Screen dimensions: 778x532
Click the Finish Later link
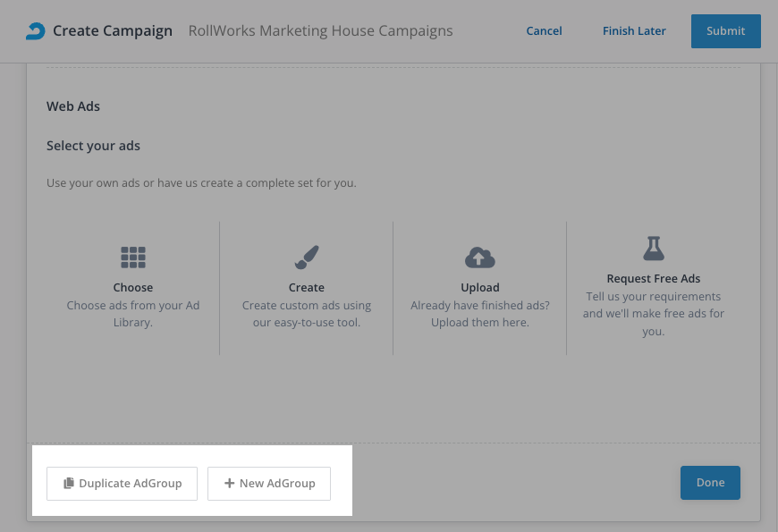pyautogui.click(x=634, y=31)
